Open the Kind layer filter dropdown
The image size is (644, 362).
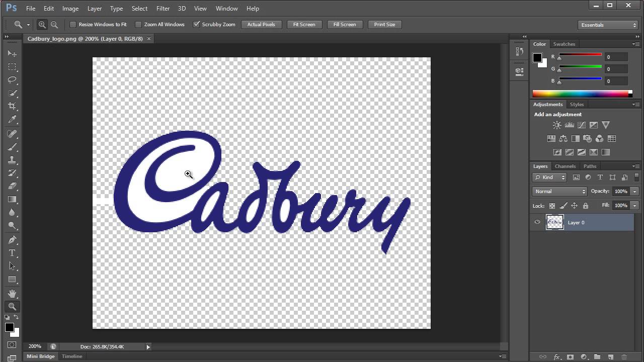(549, 177)
